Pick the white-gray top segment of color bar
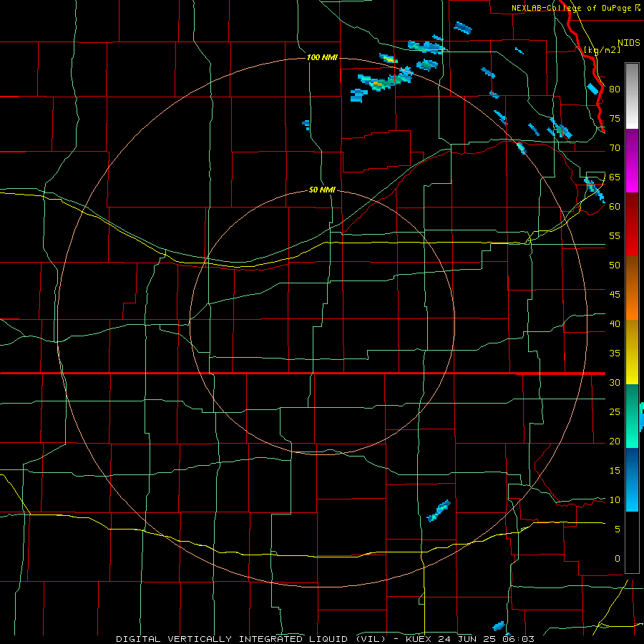This screenshot has height=644, width=644. (632, 96)
